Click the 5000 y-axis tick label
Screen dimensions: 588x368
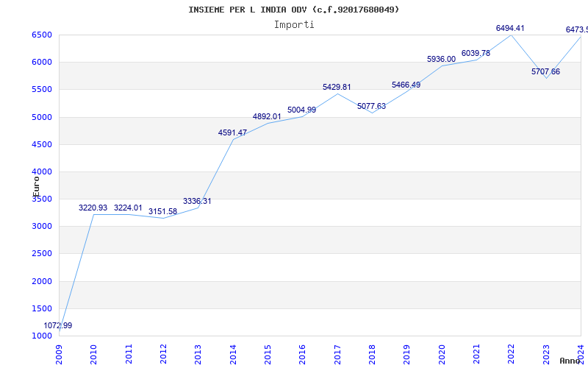click(x=42, y=117)
